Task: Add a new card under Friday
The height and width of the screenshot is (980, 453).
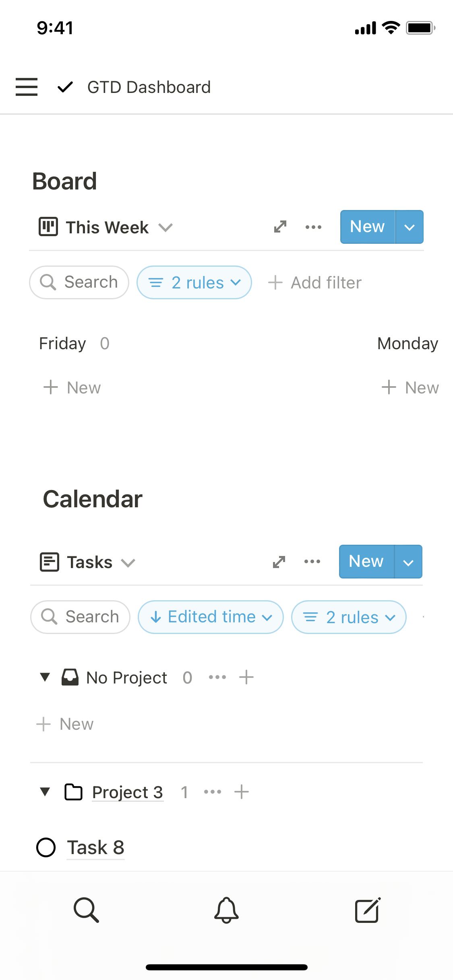Action: click(x=72, y=388)
